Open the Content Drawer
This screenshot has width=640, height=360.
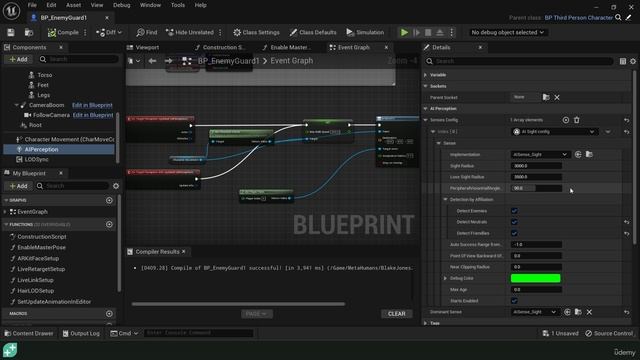[x=29, y=333]
